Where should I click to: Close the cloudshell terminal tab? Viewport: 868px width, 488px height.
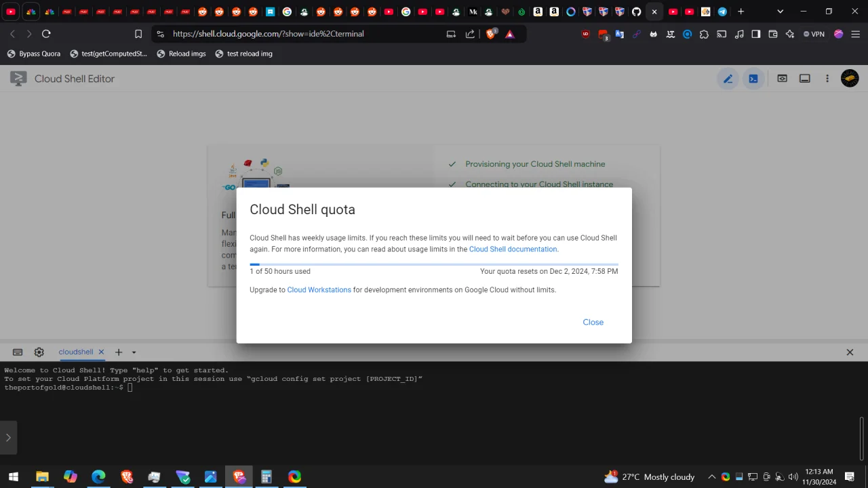click(101, 352)
